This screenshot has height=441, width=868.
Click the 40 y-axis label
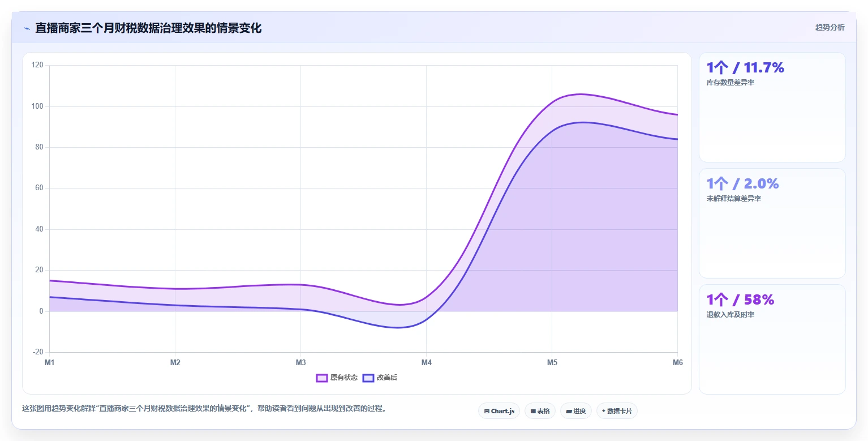[39, 229]
